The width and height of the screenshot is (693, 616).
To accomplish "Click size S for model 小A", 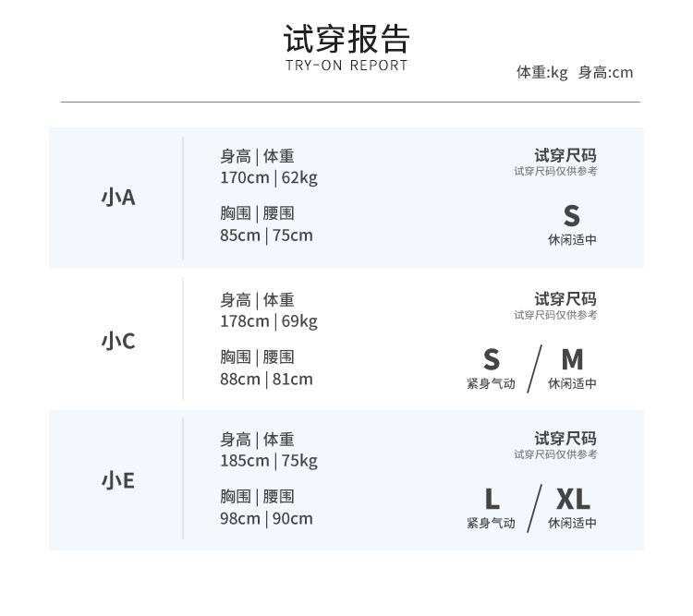I will (572, 216).
